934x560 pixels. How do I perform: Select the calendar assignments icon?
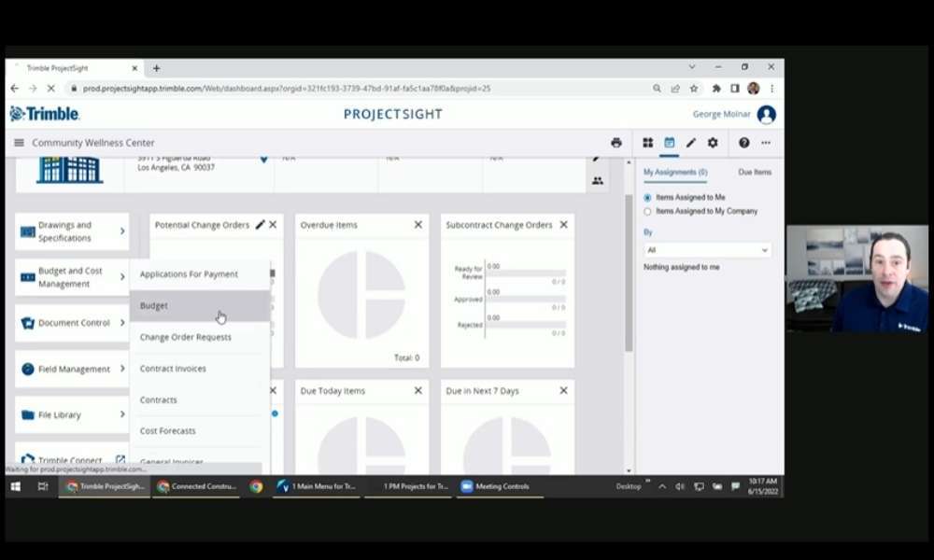(x=669, y=143)
